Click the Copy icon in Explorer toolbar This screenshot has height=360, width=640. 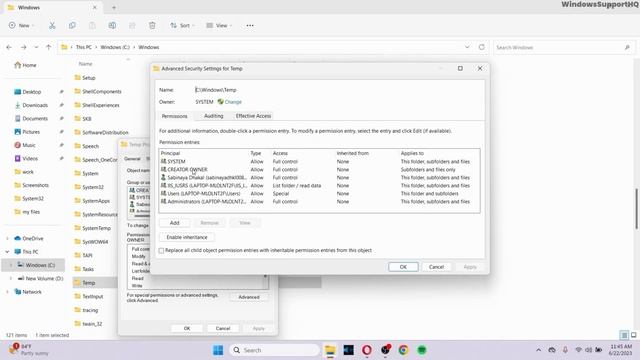pos(72,25)
